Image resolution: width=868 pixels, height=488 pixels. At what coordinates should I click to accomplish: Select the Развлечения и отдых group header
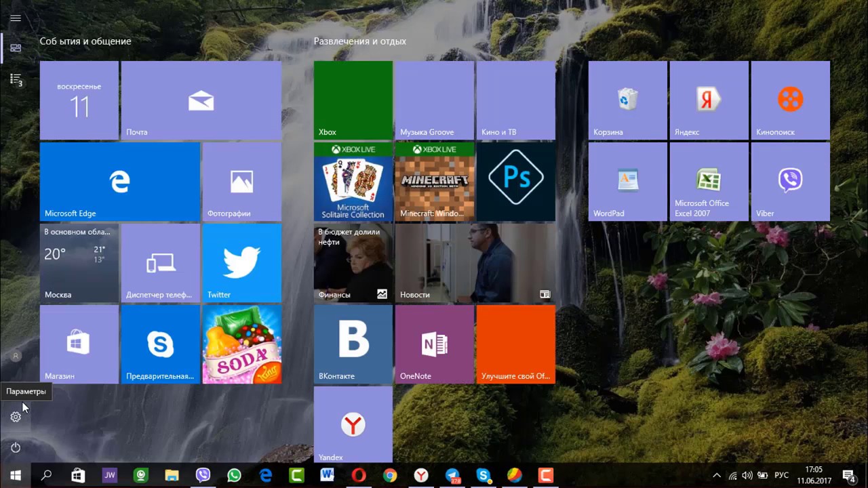pyautogui.click(x=360, y=41)
